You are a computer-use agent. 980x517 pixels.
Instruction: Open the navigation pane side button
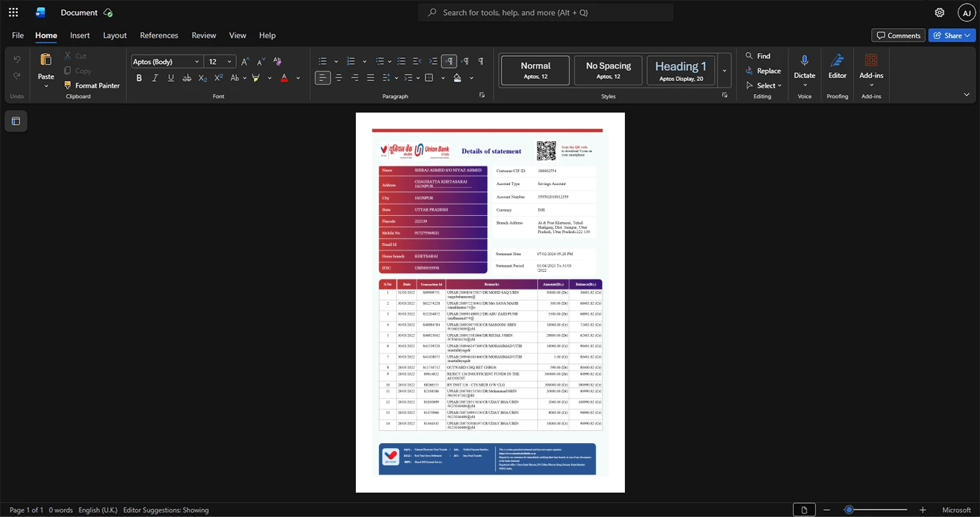click(x=16, y=121)
